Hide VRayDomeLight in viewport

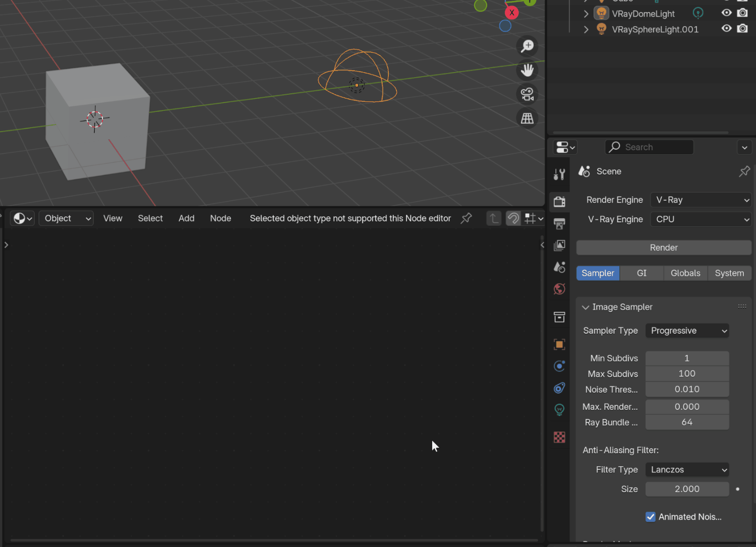tap(726, 13)
